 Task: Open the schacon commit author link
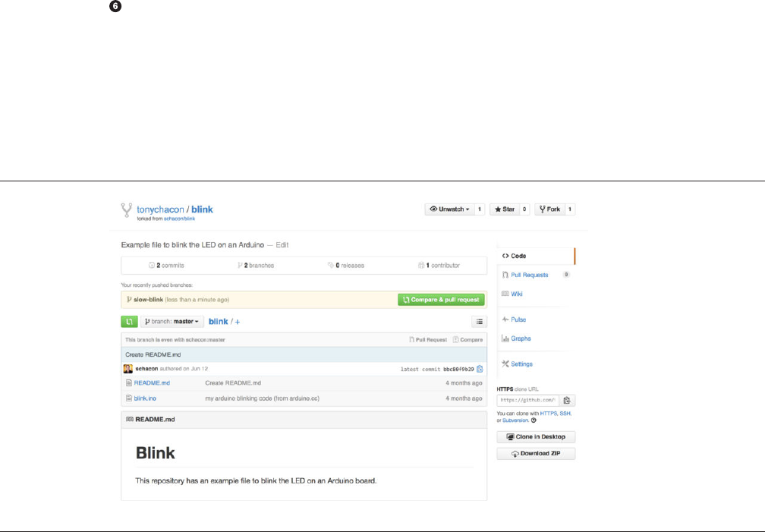pos(147,369)
